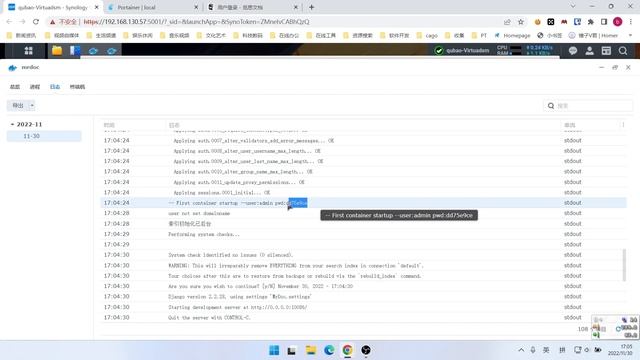Viewport: 640px width, 360px height.
Task: Select the 'Starting development server' log row
Action: tap(363, 307)
